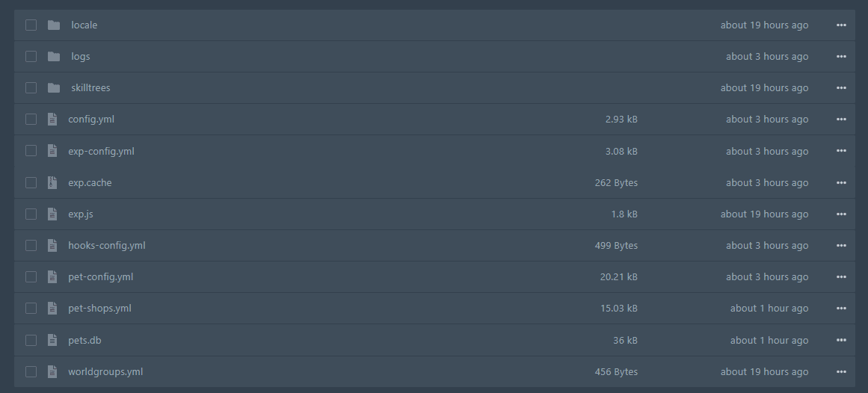Select the checkbox next to exp.cache

pos(31,182)
